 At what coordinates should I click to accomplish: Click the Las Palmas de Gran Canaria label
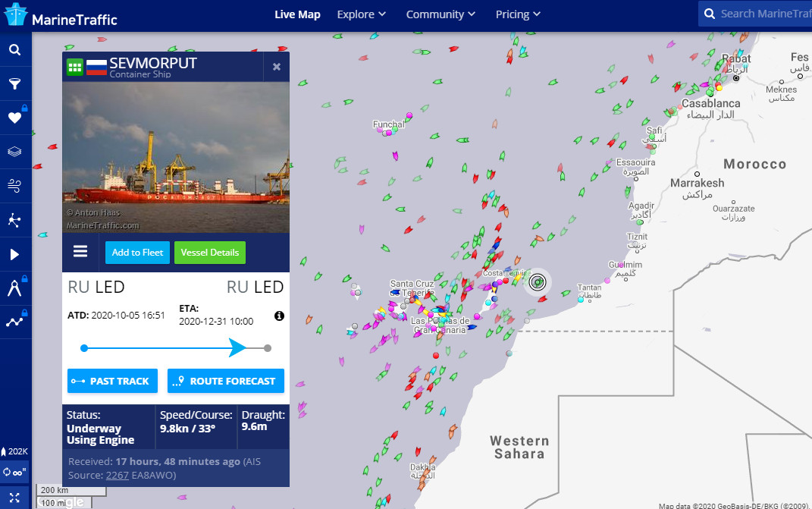pos(440,325)
